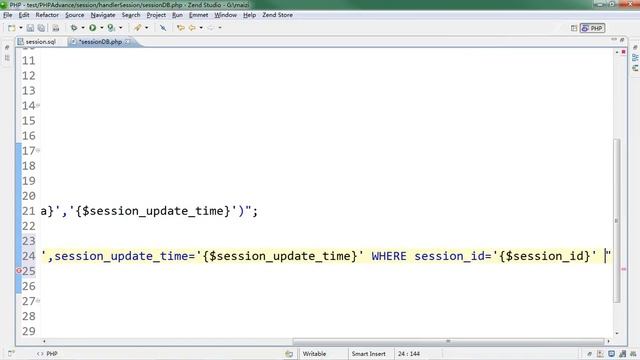Collapse the code fold at line 27
Image resolution: width=640 pixels, height=360 pixels.
click(38, 301)
